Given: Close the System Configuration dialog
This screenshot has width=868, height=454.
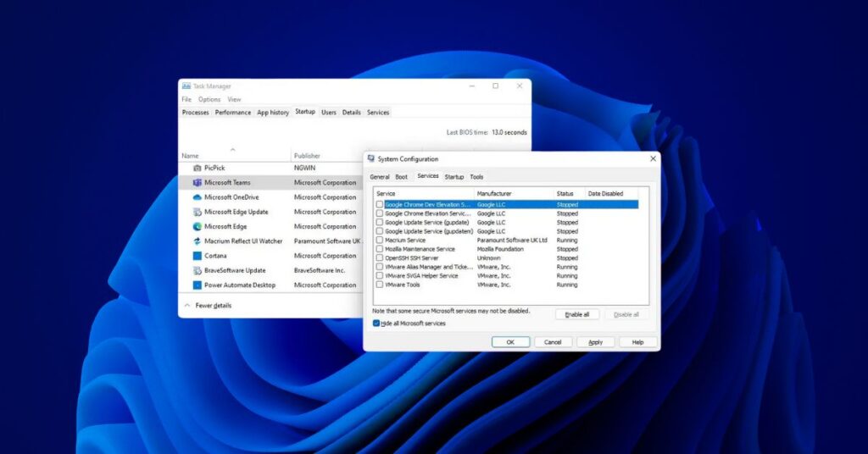Looking at the screenshot, I should tap(654, 158).
